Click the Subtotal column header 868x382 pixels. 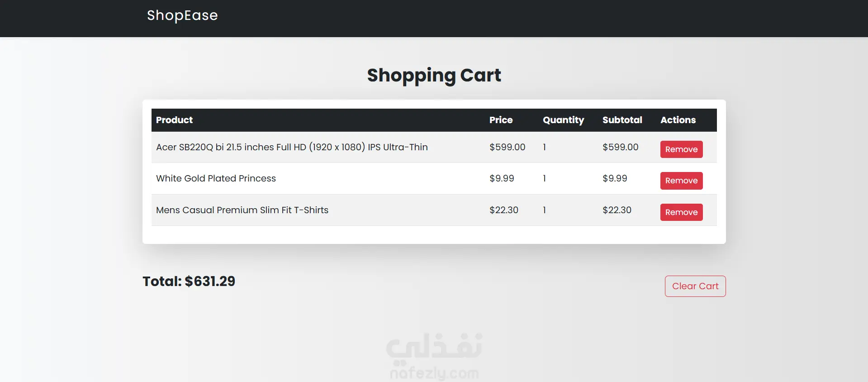[622, 120]
